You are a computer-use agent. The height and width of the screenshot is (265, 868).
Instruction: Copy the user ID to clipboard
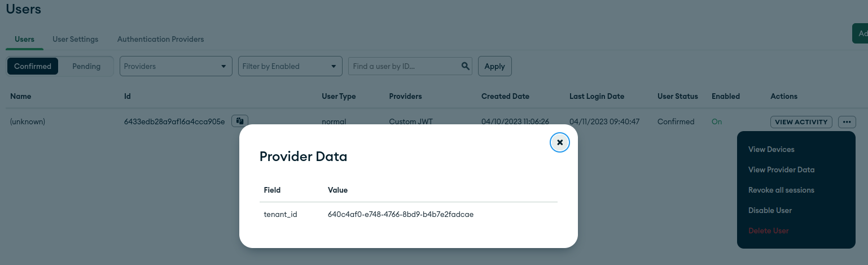coord(240,121)
